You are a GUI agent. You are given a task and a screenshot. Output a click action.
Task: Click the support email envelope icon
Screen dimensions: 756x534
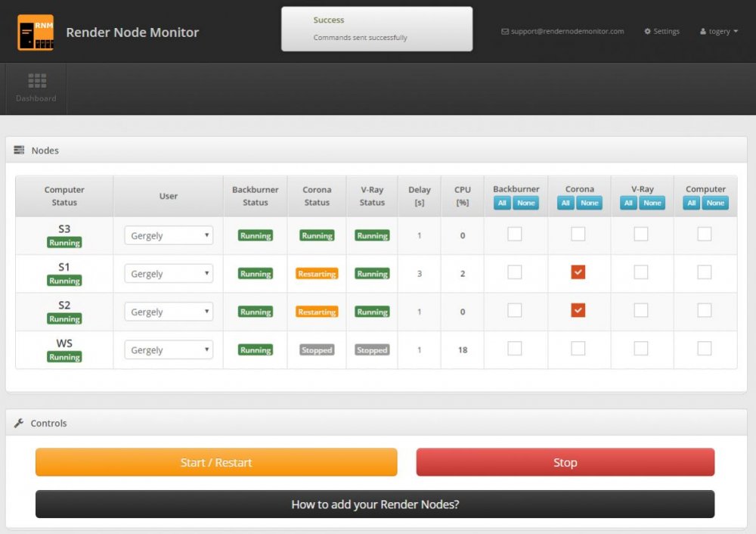[x=505, y=32]
